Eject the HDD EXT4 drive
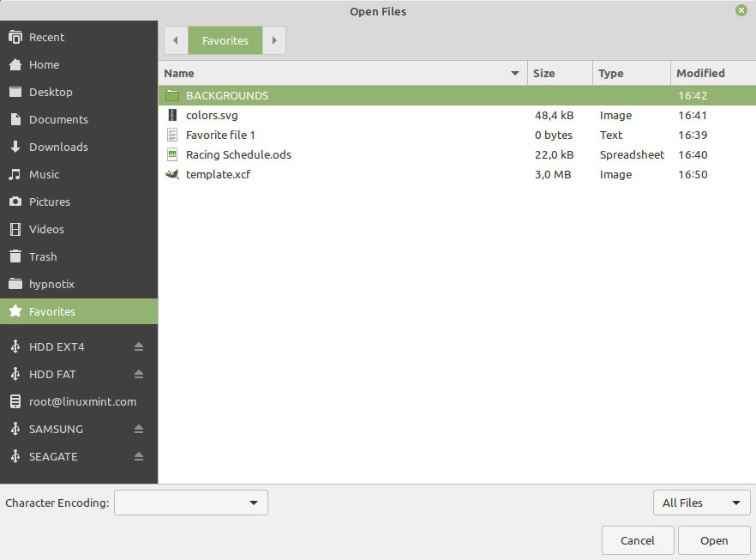 point(139,346)
